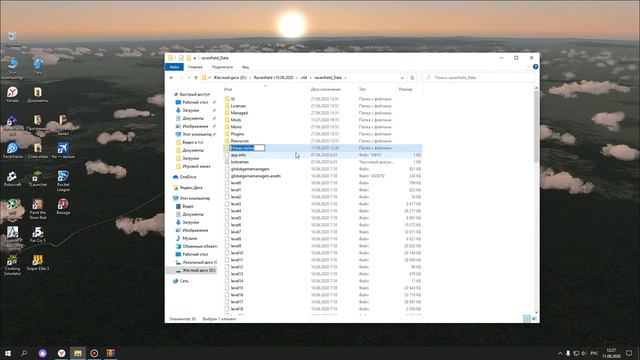Select the Managed folder

[239, 113]
